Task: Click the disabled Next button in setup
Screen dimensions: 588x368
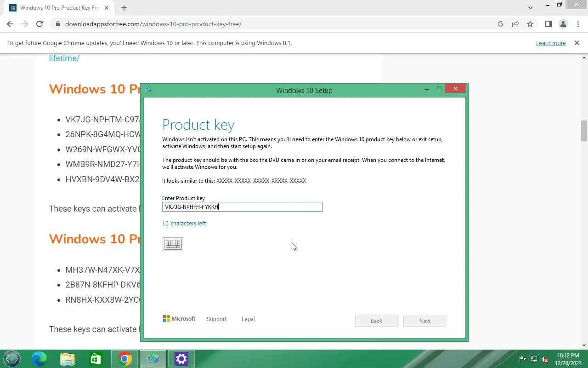Action: click(425, 321)
